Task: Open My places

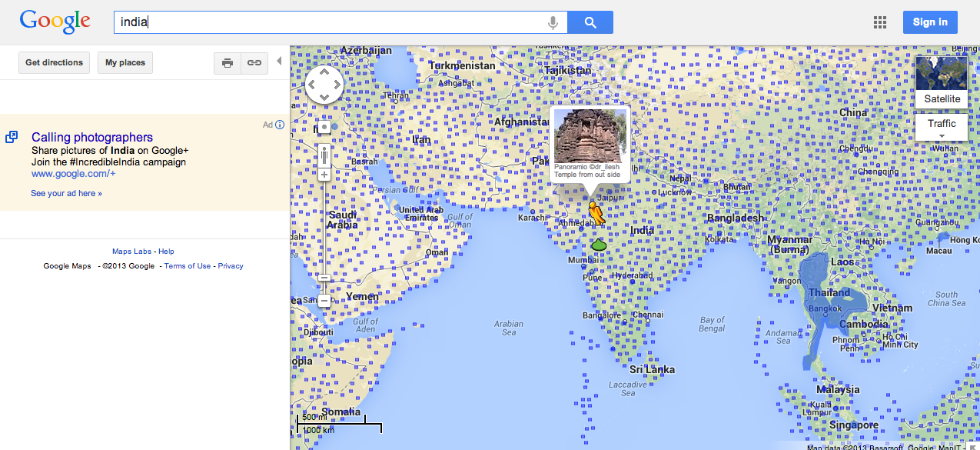Action: 125,63
